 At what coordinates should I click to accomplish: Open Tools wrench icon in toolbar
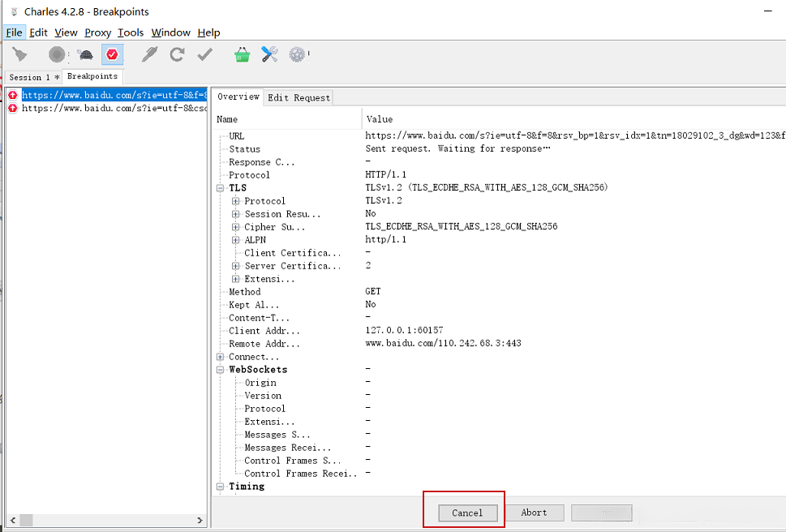pos(269,54)
